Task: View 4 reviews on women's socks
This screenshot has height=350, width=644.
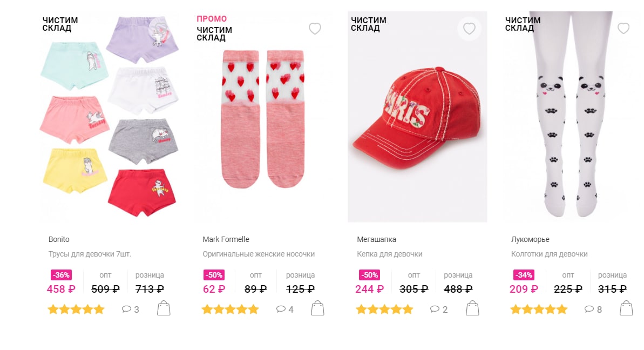Action: click(x=285, y=309)
